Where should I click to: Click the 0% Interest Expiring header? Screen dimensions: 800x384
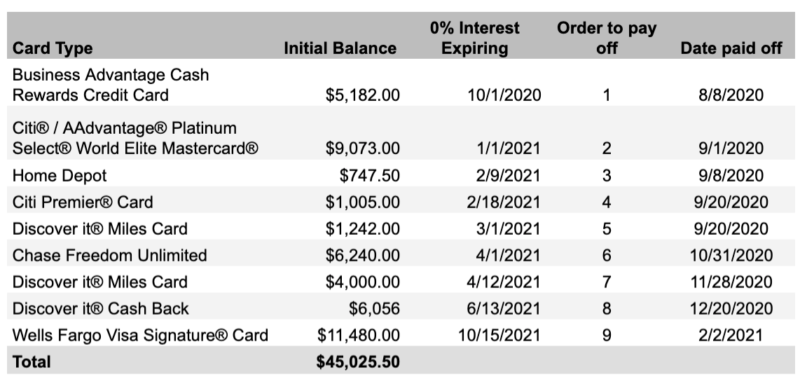(474, 38)
